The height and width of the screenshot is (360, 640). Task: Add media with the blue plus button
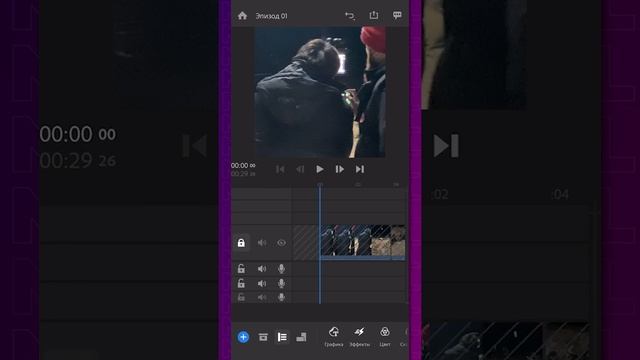tap(243, 337)
